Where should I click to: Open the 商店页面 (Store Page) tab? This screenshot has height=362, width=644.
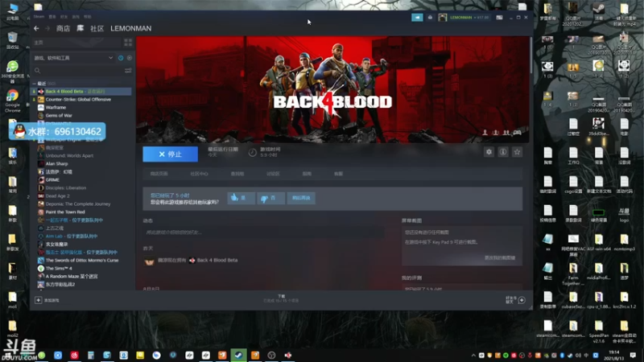[159, 174]
